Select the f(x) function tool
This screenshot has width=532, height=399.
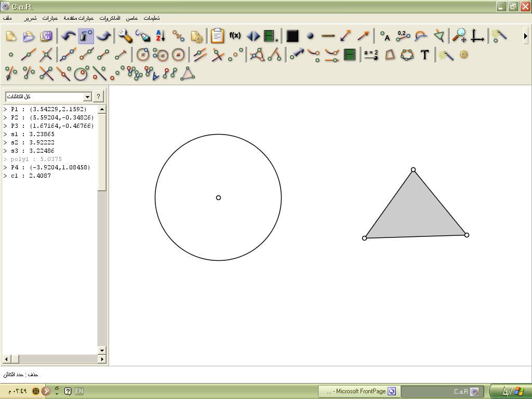pyautogui.click(x=235, y=35)
